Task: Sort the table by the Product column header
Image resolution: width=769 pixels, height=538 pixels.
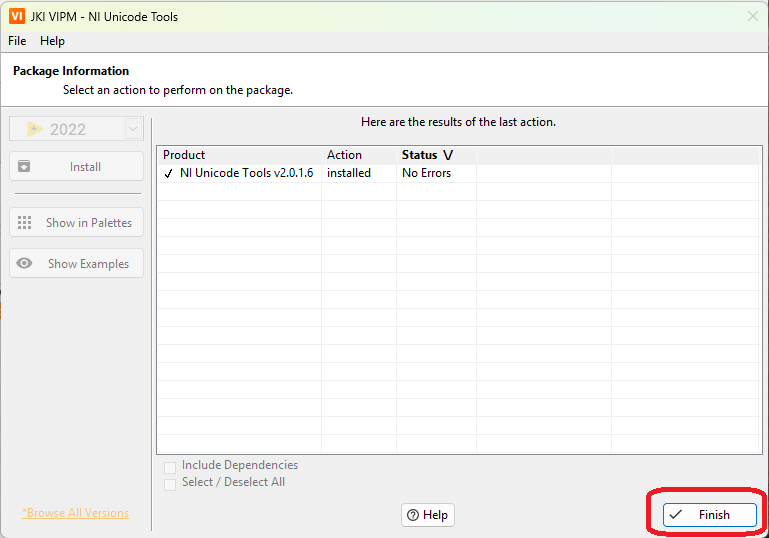Action: (x=239, y=155)
